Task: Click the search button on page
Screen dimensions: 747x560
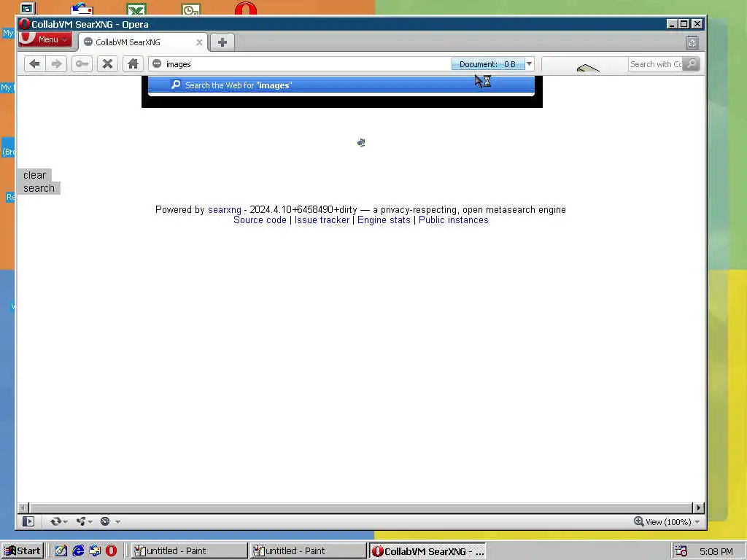Action: (39, 188)
